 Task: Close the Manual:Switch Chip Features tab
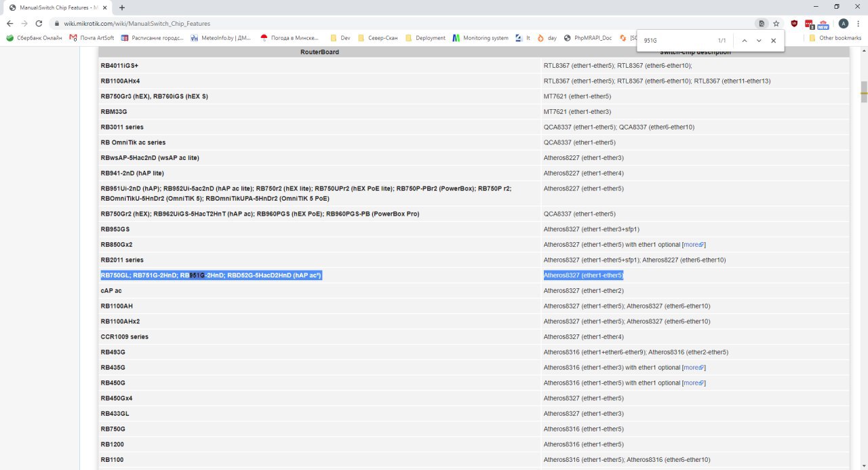(x=104, y=7)
